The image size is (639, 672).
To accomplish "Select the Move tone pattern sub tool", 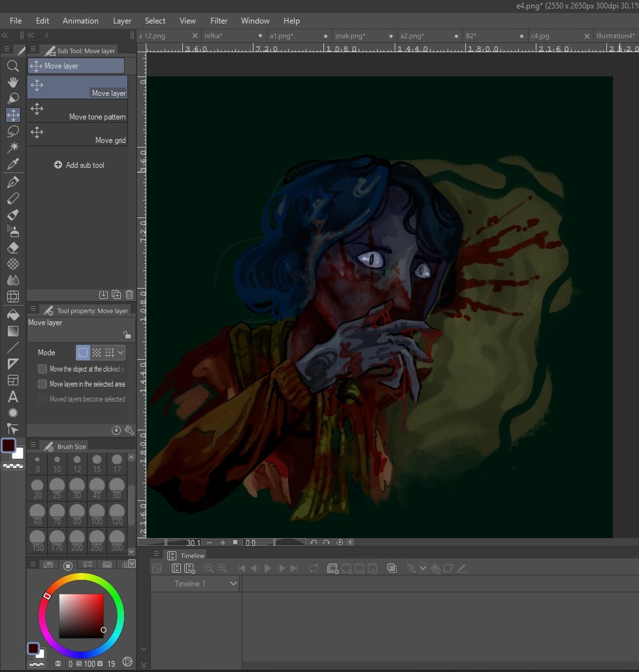I will [78, 112].
